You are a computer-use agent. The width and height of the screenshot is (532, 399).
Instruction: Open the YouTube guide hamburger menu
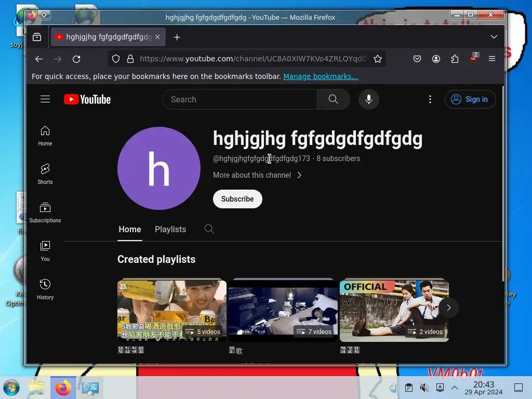pos(45,99)
